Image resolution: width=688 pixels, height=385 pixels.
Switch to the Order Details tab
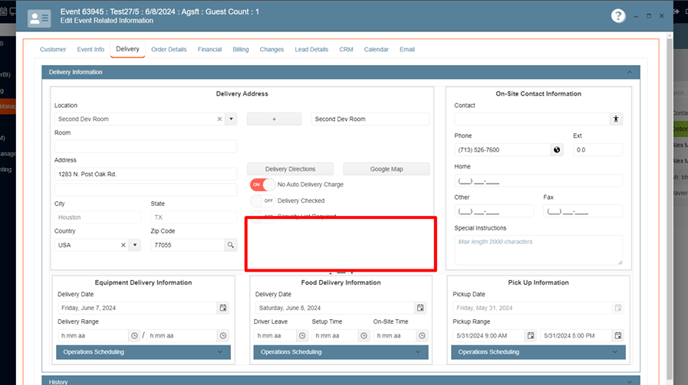tap(168, 49)
